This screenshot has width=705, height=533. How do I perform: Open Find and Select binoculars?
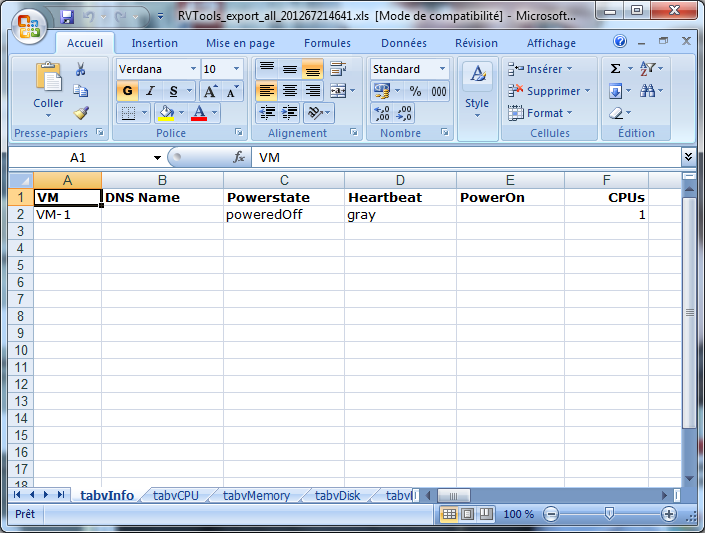click(647, 91)
